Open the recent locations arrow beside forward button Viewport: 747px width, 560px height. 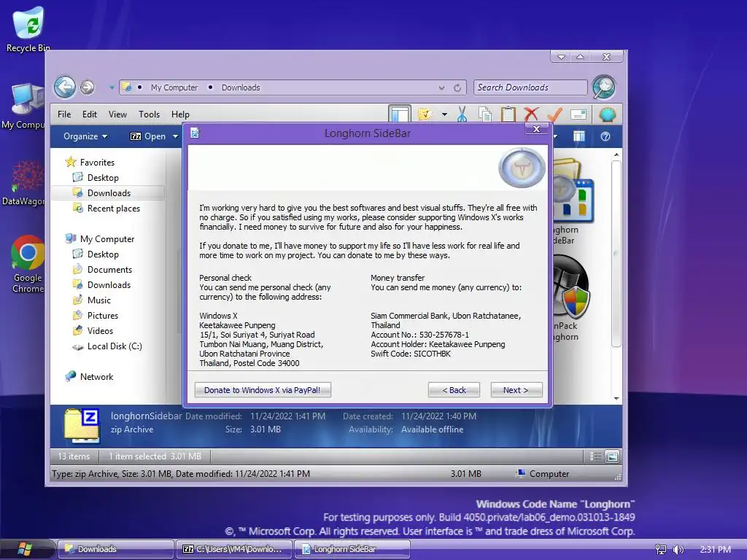point(112,87)
